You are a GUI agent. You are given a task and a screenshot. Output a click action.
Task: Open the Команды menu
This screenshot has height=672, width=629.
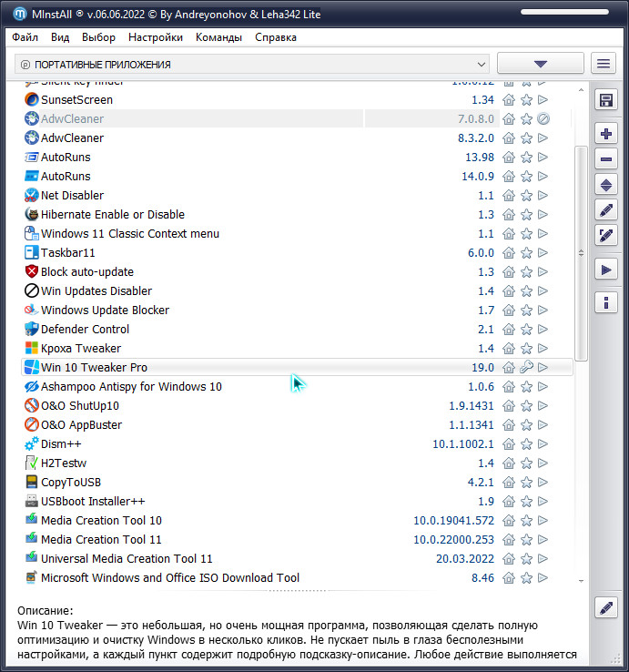pos(218,37)
